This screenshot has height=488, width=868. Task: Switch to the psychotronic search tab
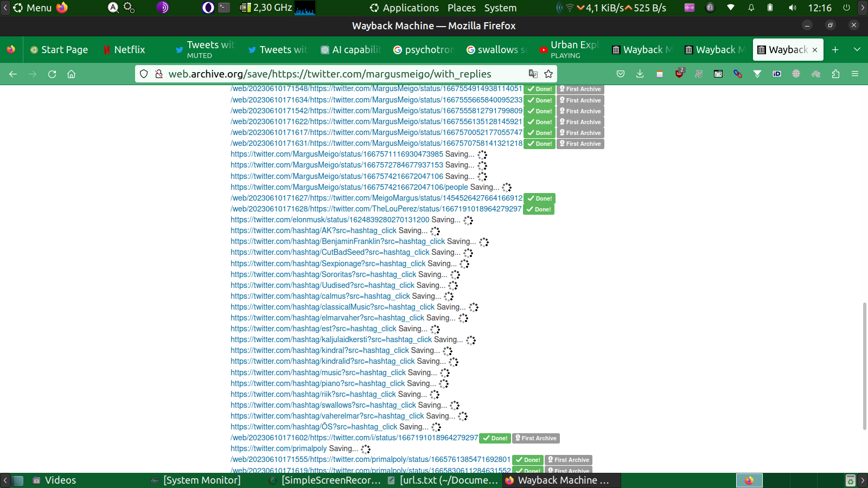pyautogui.click(x=423, y=49)
